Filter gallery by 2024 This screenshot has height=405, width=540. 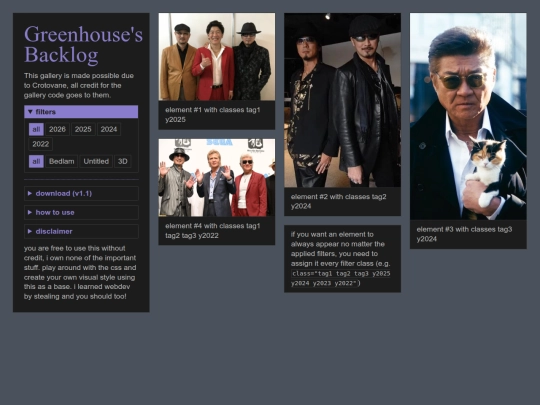tap(109, 129)
